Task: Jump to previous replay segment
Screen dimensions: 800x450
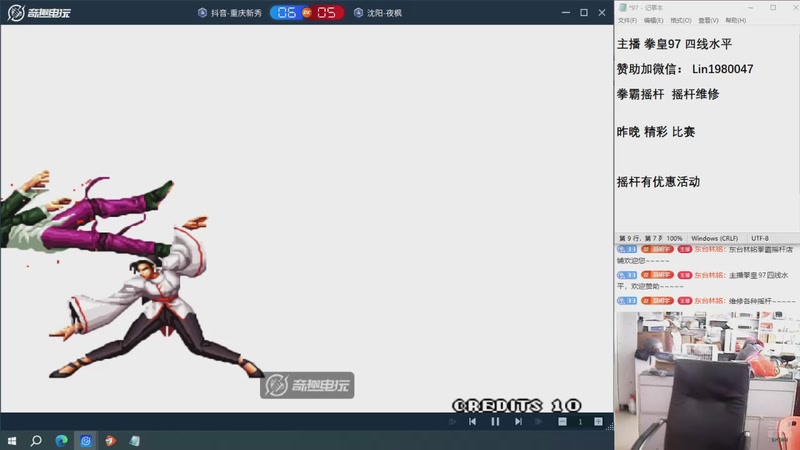Action: tap(472, 421)
